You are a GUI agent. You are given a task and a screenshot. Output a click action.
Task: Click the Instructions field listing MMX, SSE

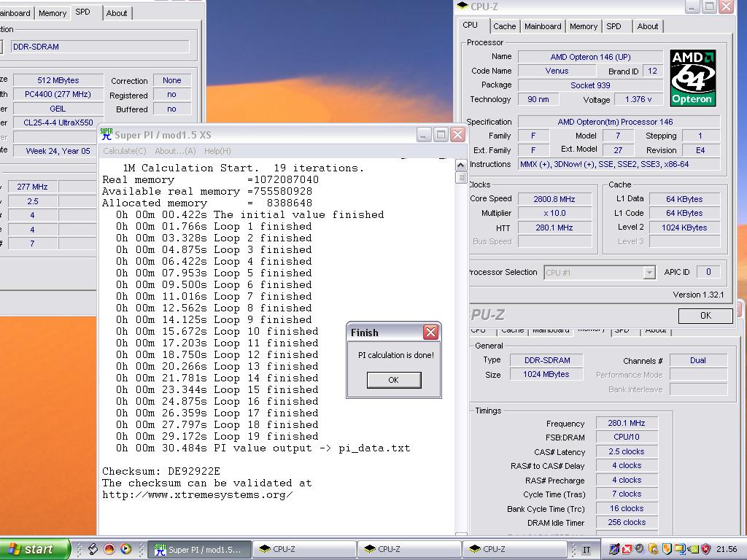[619, 164]
